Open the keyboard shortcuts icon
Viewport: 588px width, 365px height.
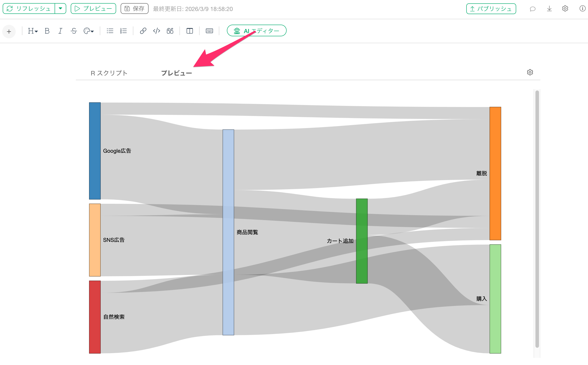click(x=209, y=31)
